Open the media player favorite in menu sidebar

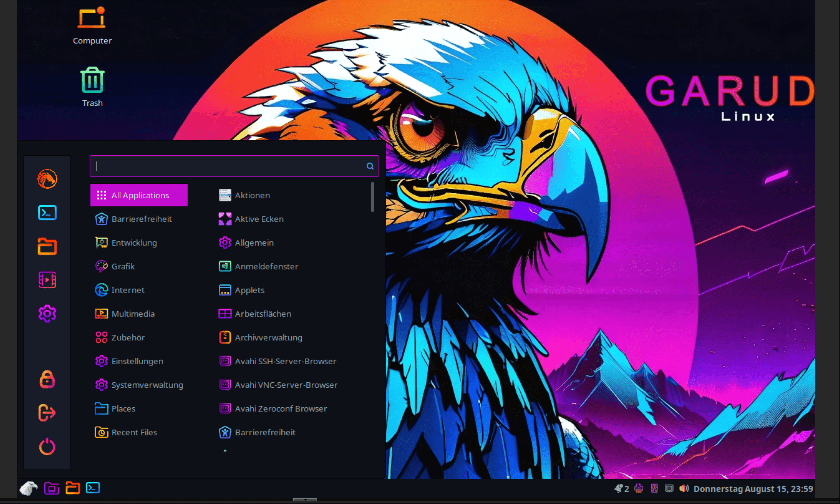tap(47, 280)
